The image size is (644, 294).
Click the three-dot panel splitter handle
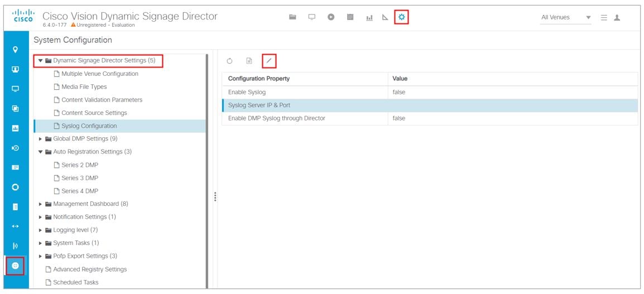[215, 197]
